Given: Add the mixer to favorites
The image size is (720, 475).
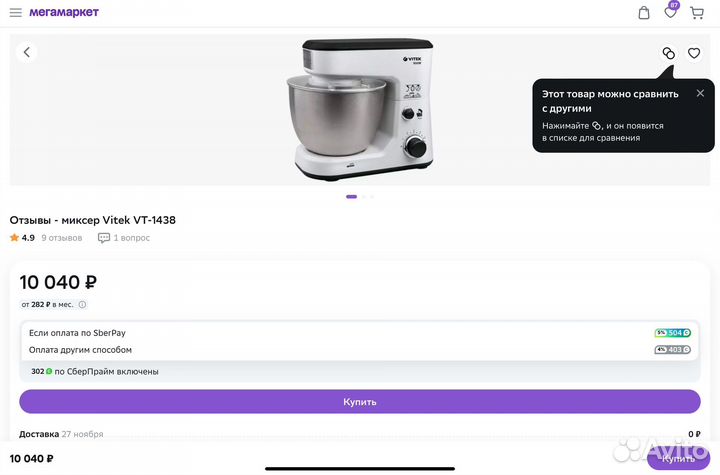Looking at the screenshot, I should pyautogui.click(x=694, y=53).
